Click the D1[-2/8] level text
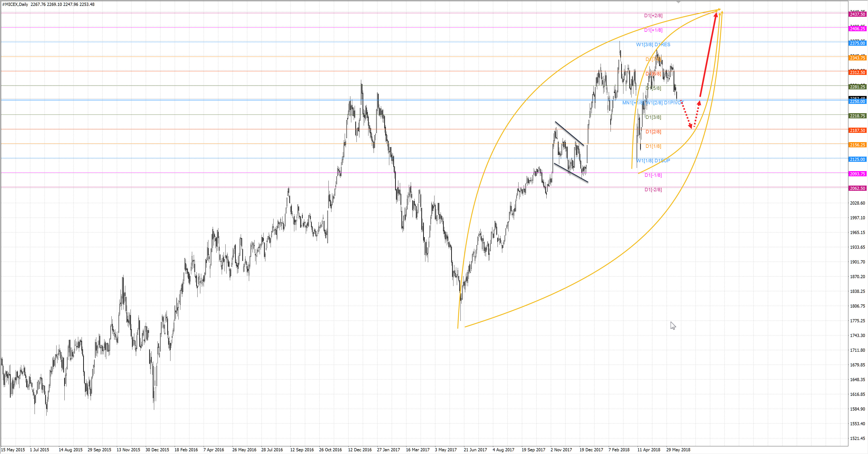The width and height of the screenshot is (868, 454). [653, 190]
